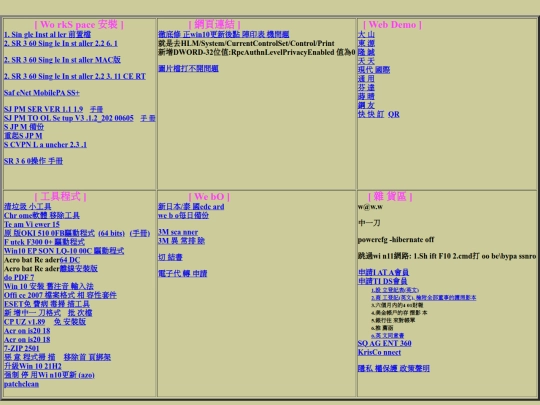Open the CPUZ v1.89 link
This screenshot has height=405, width=540.
pos(24,322)
